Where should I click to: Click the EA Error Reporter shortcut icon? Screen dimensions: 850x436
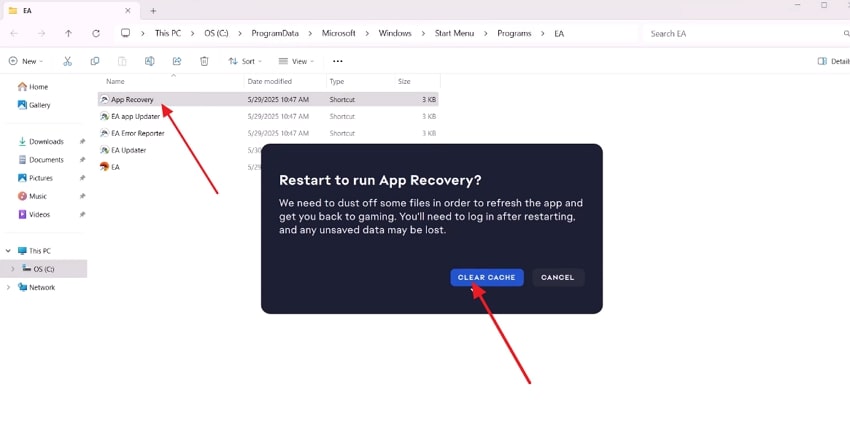[105, 133]
